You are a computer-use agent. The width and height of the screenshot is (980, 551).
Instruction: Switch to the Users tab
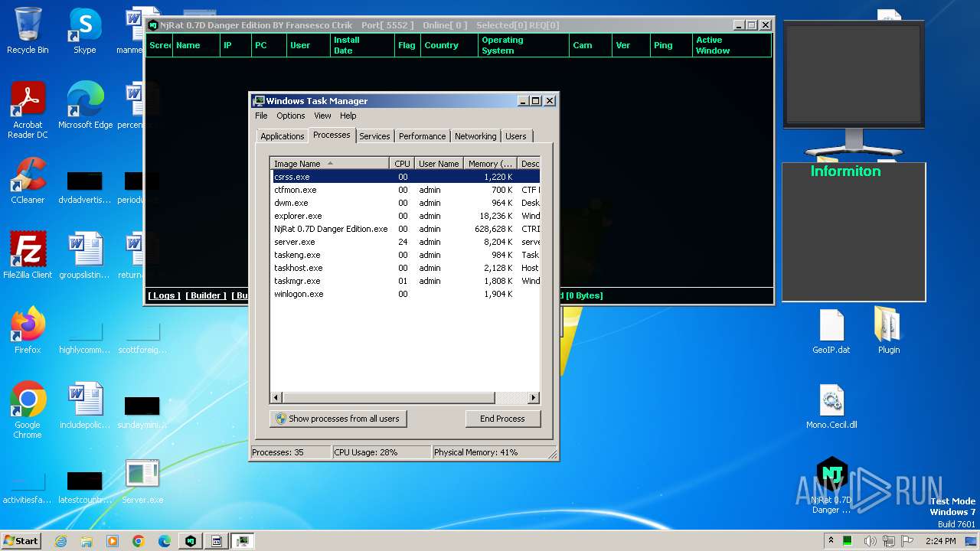[x=516, y=136]
